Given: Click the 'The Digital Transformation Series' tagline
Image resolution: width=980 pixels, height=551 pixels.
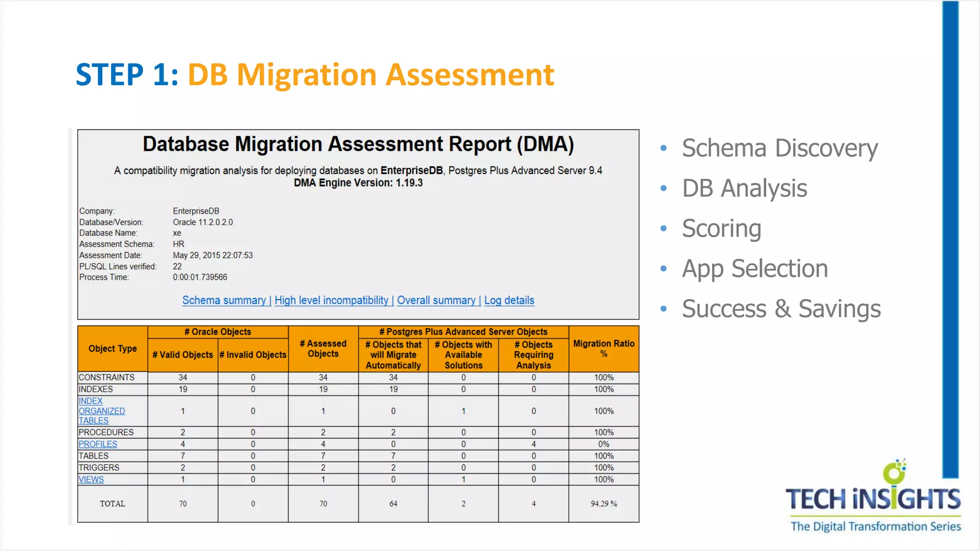Looking at the screenshot, I should (876, 527).
